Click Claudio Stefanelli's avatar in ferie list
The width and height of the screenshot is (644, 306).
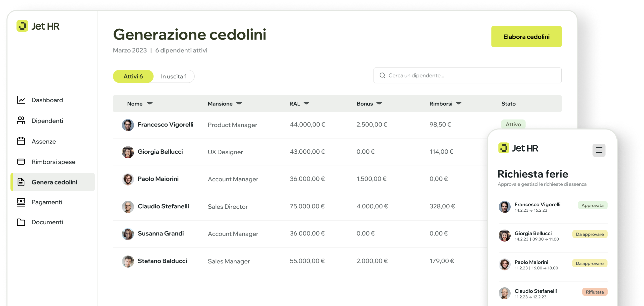click(504, 293)
